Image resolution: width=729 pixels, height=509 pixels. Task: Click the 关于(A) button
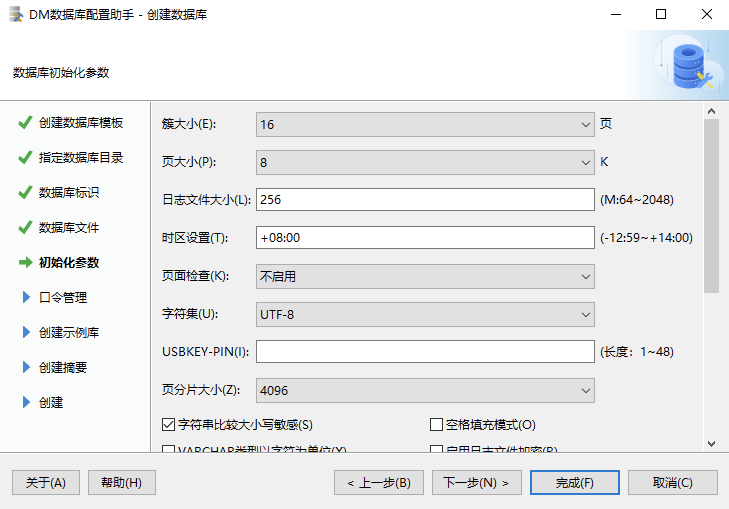tap(46, 483)
